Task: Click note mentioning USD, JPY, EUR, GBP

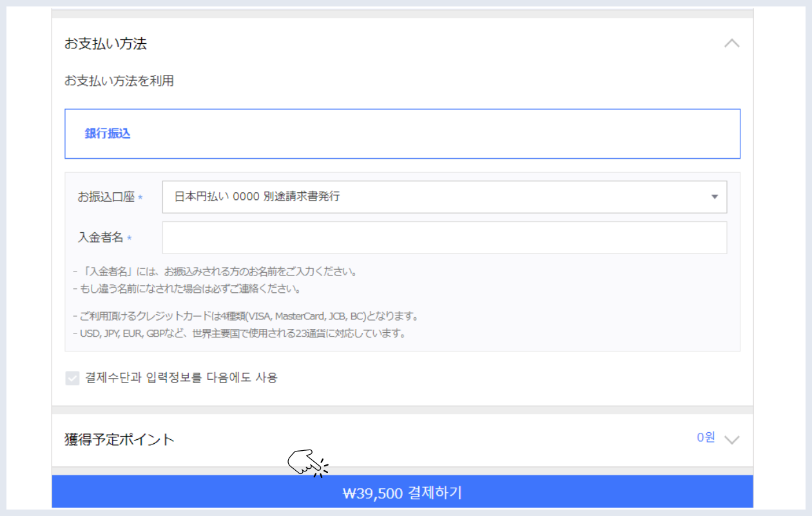Action: point(239,334)
